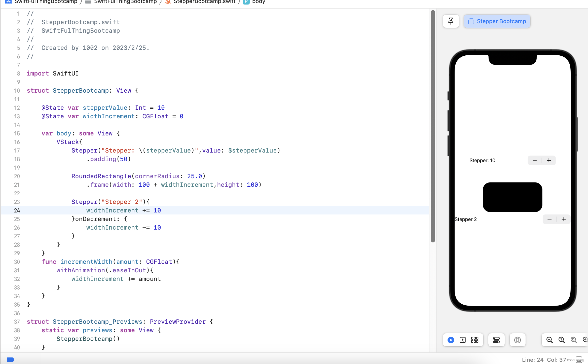Zoom preview to 100% actual size
Image resolution: width=588 pixels, height=364 pixels.
(x=562, y=340)
